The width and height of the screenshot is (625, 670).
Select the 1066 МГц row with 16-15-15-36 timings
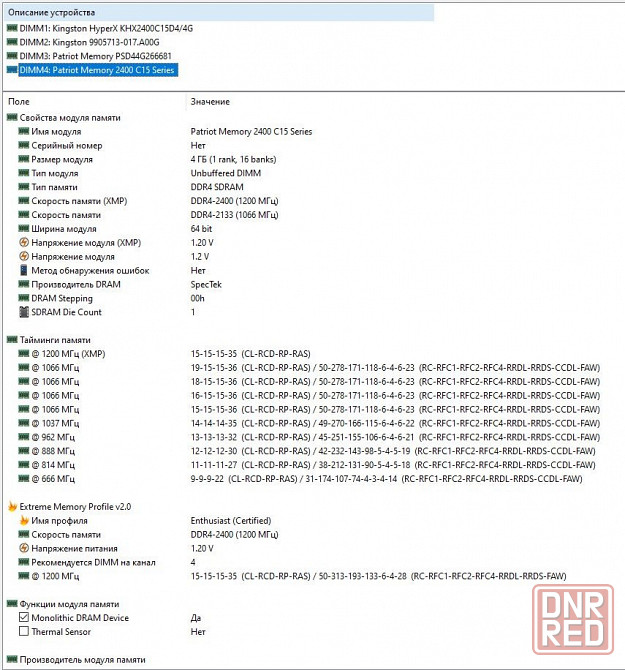click(309, 395)
